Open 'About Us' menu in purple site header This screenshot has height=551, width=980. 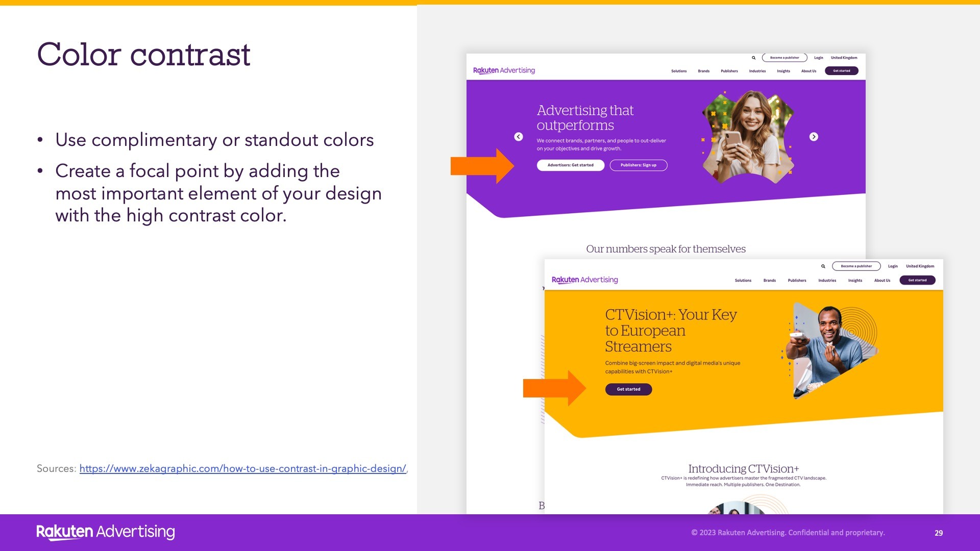point(808,71)
